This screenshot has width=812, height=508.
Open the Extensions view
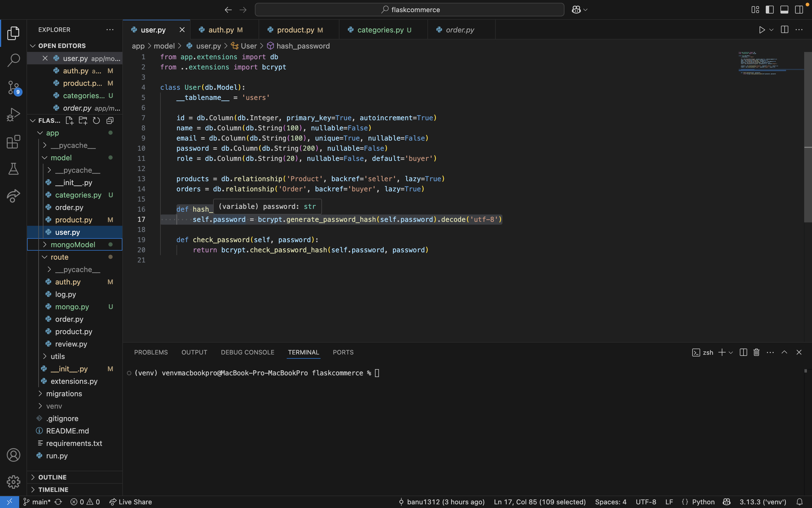[x=14, y=142]
